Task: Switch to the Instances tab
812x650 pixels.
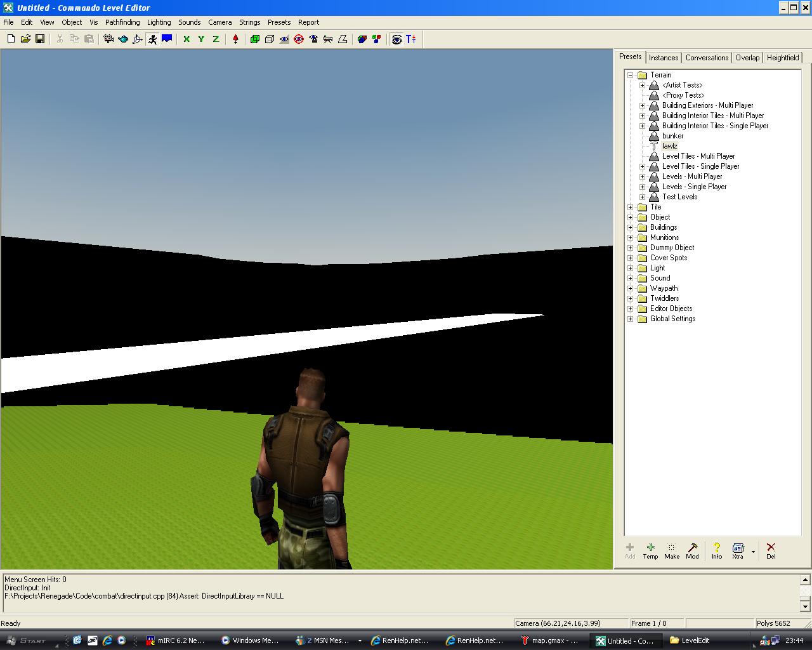Action: [x=664, y=58]
